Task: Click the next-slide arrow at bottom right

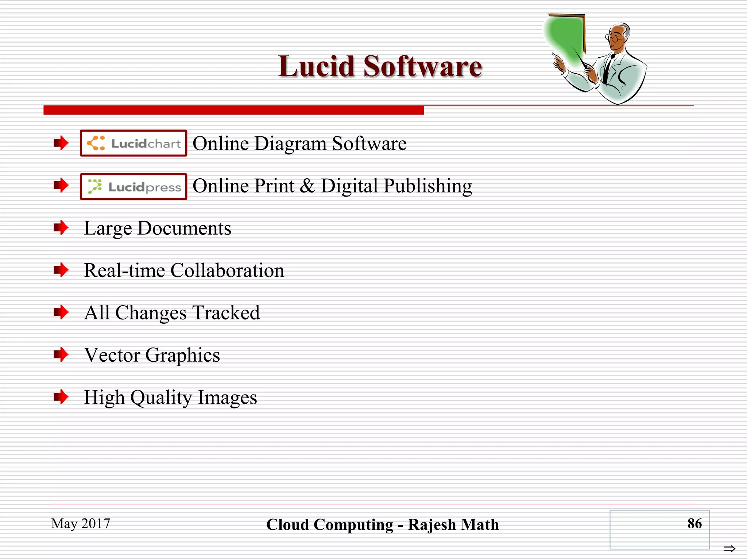Action: (729, 548)
